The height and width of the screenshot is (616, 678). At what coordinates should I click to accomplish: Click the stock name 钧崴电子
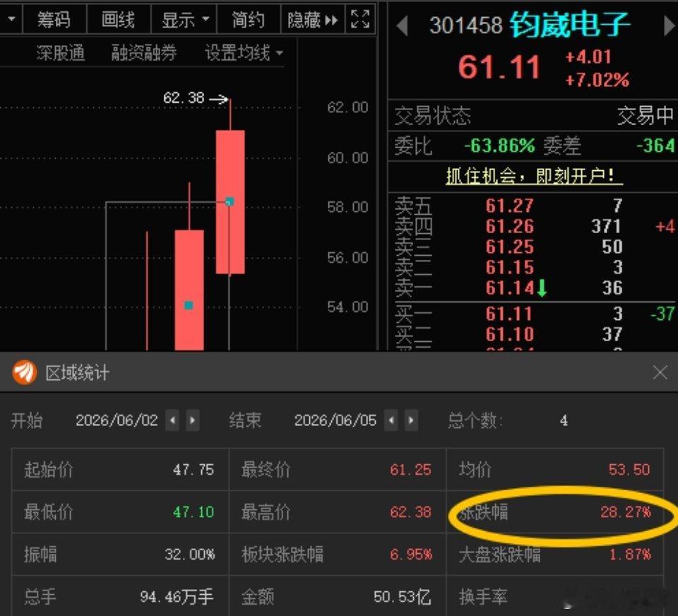569,25
